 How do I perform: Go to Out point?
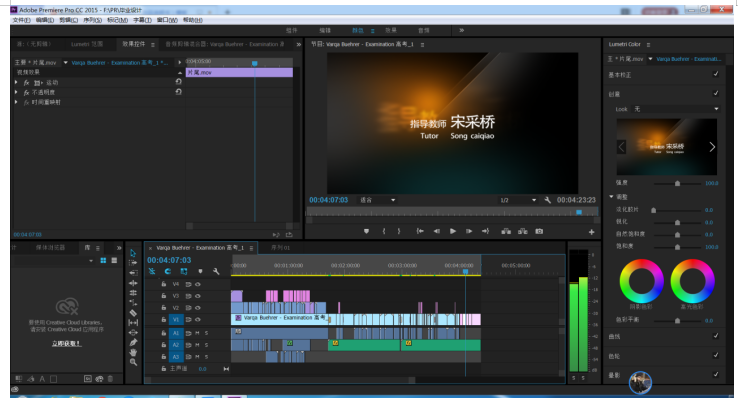tap(485, 231)
